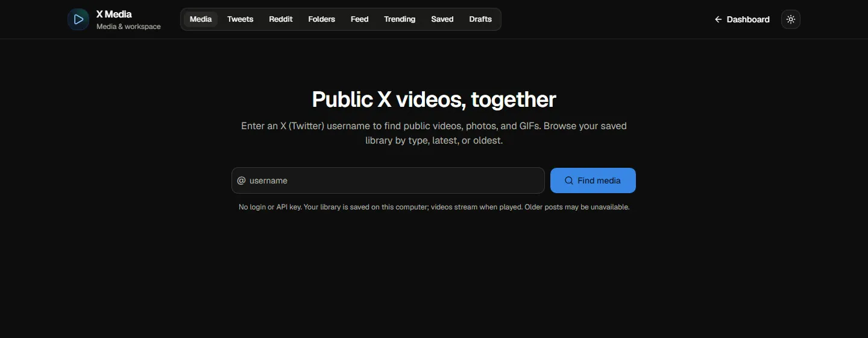This screenshot has height=338, width=868.
Task: Click the X Media play logo icon
Action: pyautogui.click(x=78, y=19)
